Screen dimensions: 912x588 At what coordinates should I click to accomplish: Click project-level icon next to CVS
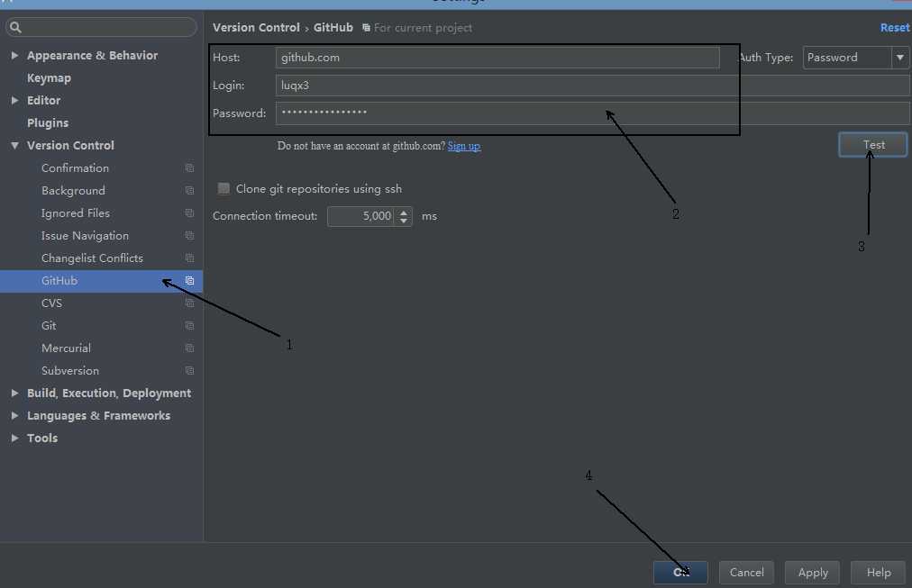(x=189, y=303)
